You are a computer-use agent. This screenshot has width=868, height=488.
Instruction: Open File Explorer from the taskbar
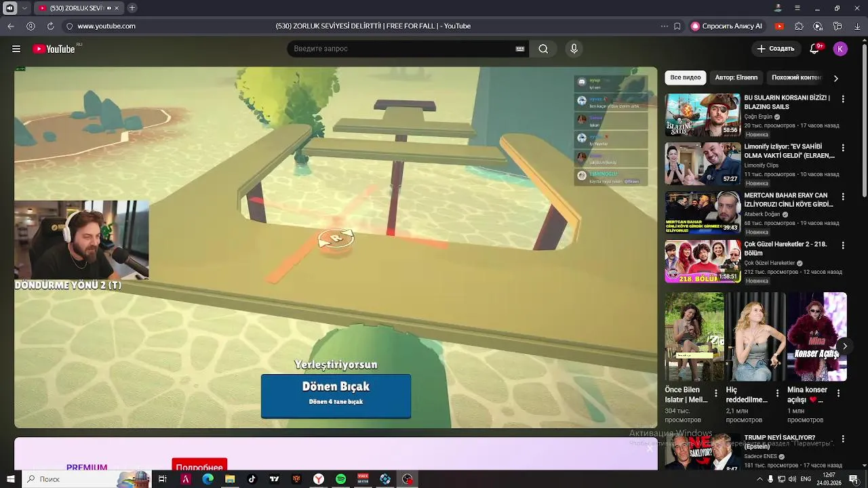230,479
